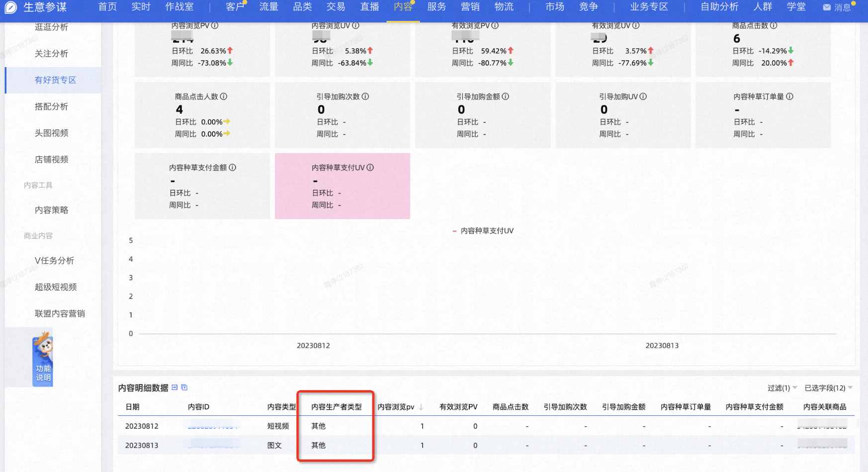The width and height of the screenshot is (868, 472).
Task: Open 联盟内容营销 in the sidebar
Action: (60, 314)
